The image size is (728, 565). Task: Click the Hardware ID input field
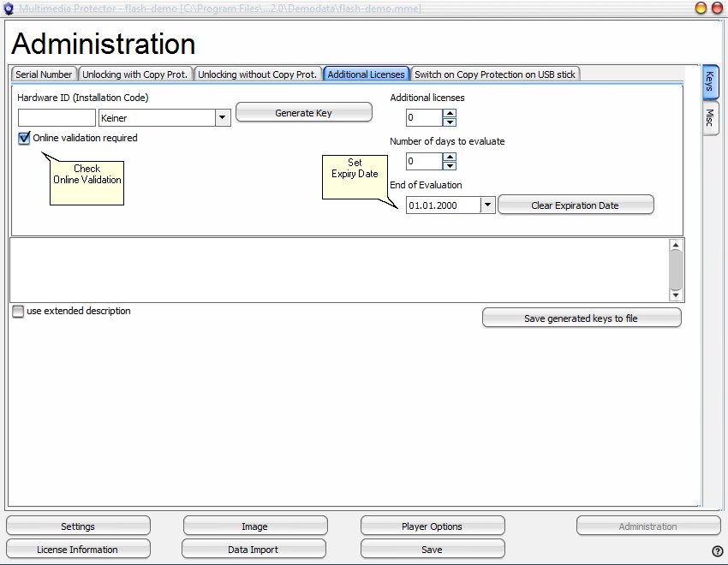click(x=57, y=118)
